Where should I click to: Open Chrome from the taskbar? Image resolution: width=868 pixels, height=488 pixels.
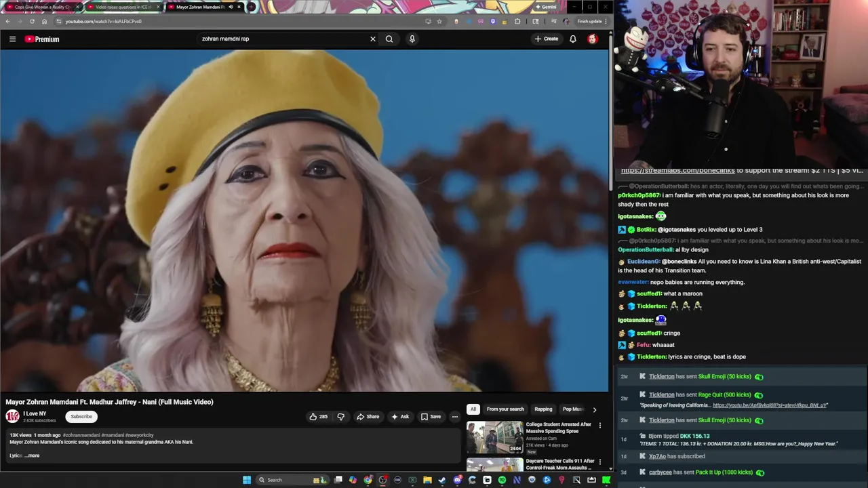pos(368,480)
